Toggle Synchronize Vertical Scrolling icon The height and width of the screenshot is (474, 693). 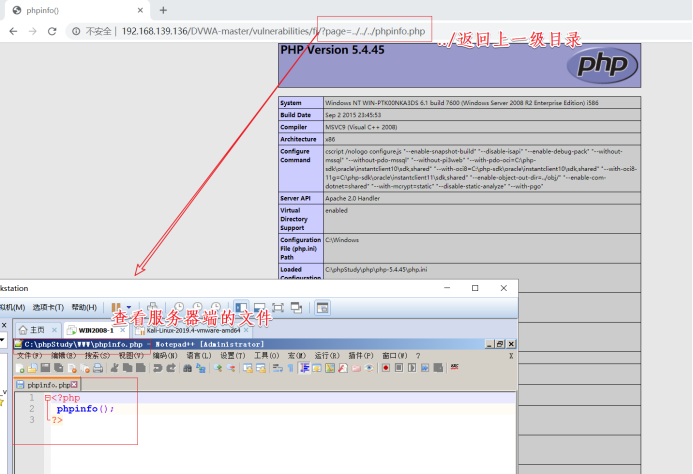(x=248, y=368)
